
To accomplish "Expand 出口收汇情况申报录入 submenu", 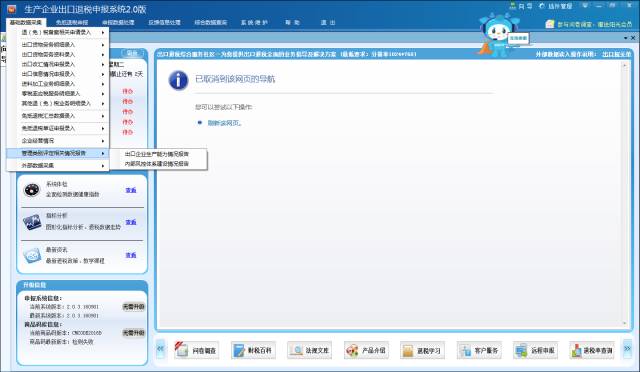I will point(58,64).
